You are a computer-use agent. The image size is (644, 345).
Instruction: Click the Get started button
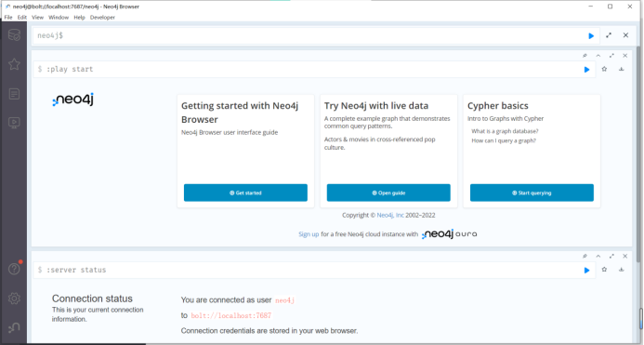coord(245,192)
